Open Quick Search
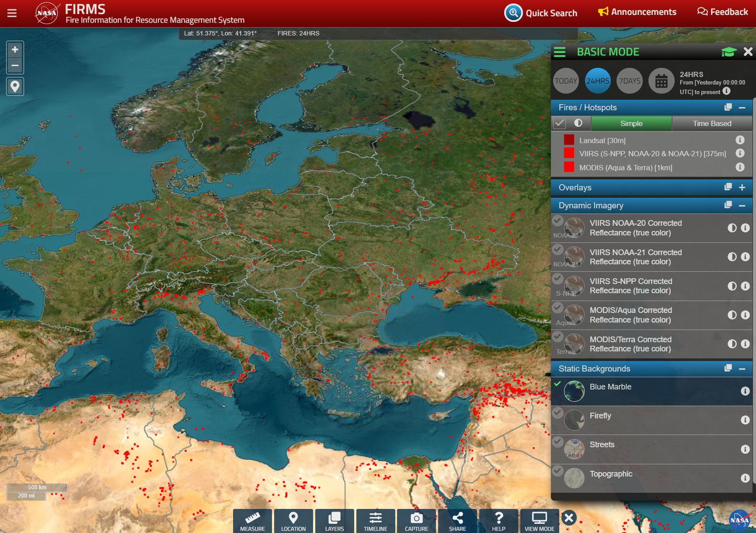The width and height of the screenshot is (756, 533). [x=541, y=13]
